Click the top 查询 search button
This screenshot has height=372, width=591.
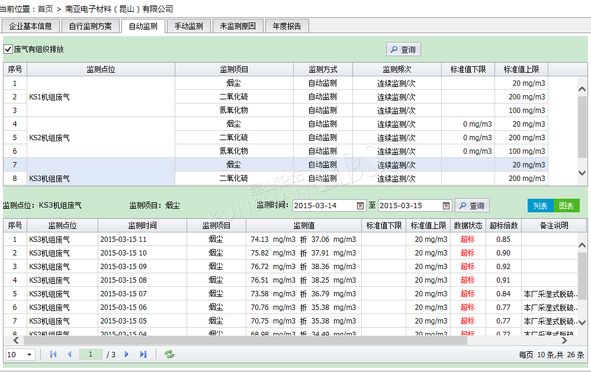[x=403, y=49]
